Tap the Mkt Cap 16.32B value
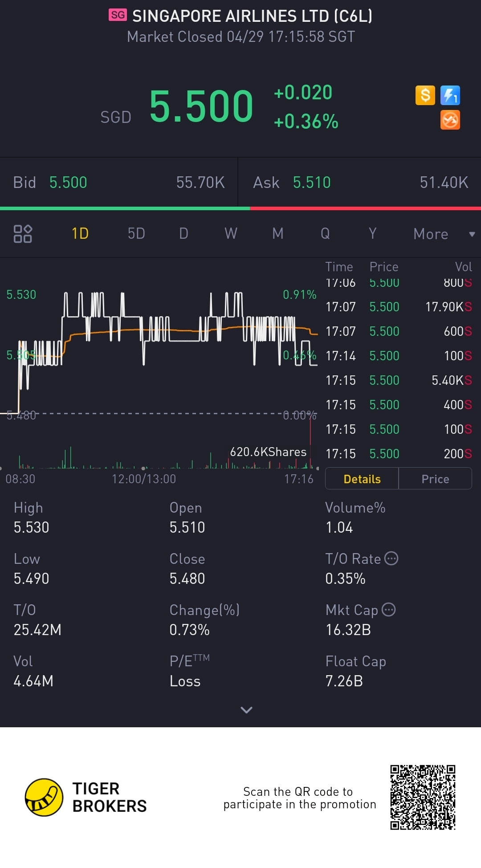The image size is (481, 868). click(348, 630)
